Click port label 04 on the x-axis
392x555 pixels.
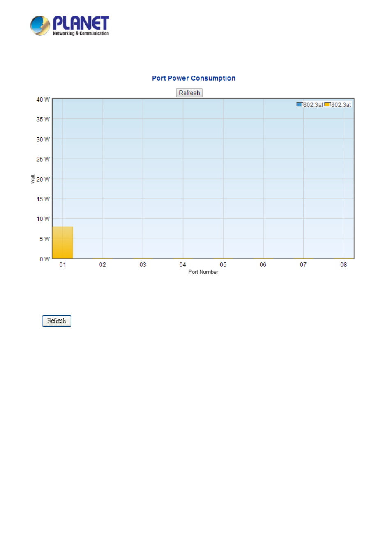(x=183, y=265)
